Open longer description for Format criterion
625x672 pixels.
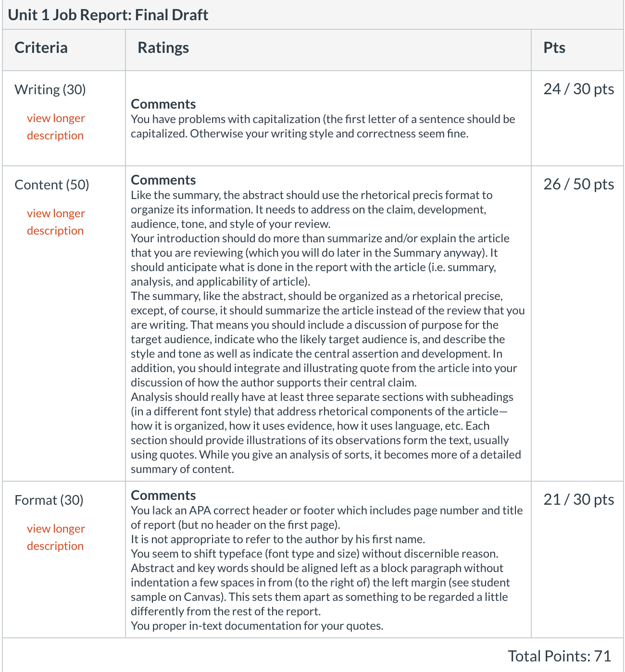[x=56, y=537]
